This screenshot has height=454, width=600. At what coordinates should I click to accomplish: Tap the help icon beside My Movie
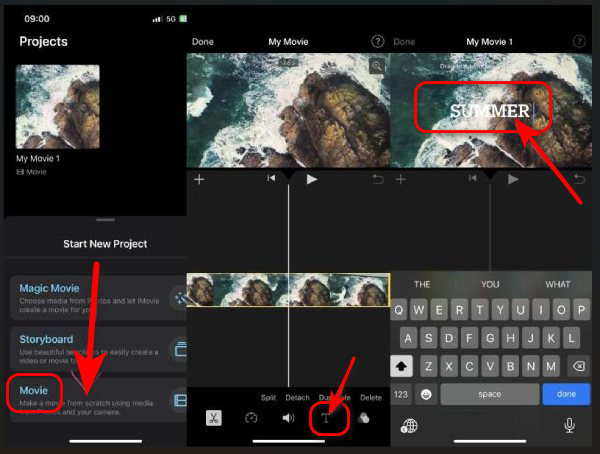click(378, 41)
